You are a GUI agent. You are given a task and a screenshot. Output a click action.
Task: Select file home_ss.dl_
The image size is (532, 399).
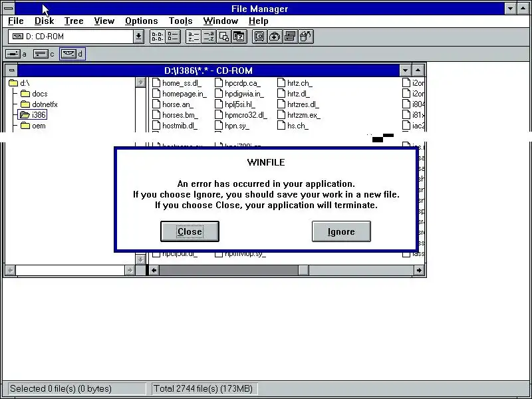coord(177,83)
